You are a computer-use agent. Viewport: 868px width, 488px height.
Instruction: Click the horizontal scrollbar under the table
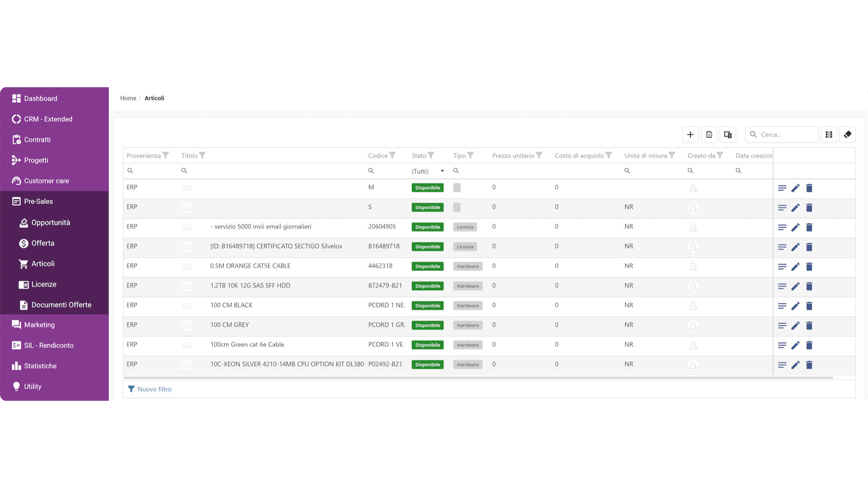click(x=478, y=377)
